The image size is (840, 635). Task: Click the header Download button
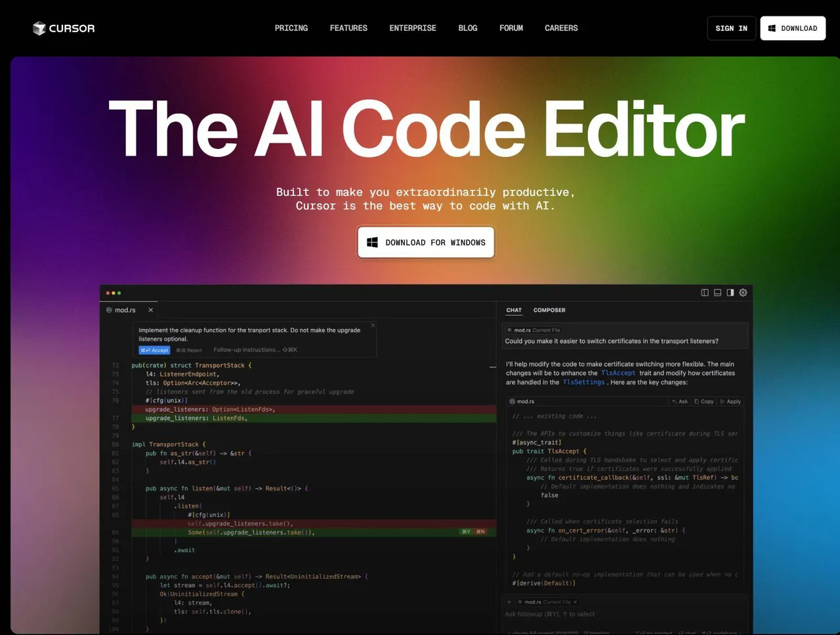click(793, 28)
